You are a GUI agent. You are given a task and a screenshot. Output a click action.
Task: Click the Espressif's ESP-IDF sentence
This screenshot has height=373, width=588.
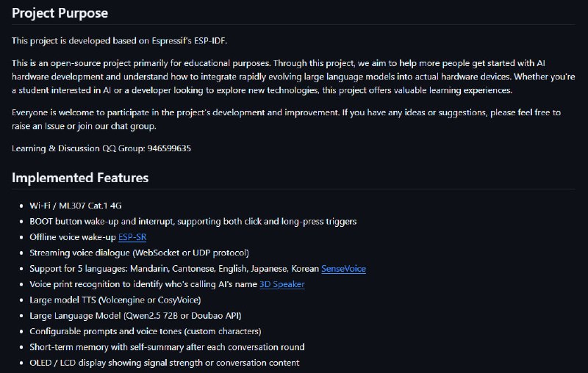click(x=119, y=41)
